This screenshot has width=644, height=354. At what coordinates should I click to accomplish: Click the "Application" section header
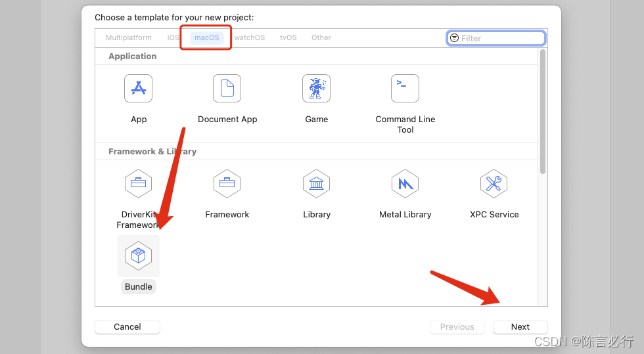coord(132,56)
